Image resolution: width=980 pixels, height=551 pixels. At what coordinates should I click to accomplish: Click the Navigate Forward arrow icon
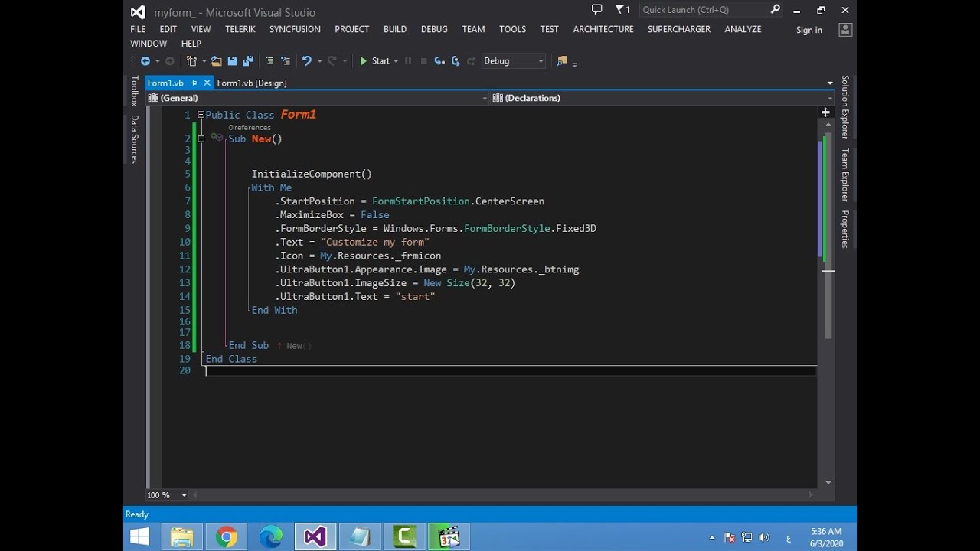(170, 61)
